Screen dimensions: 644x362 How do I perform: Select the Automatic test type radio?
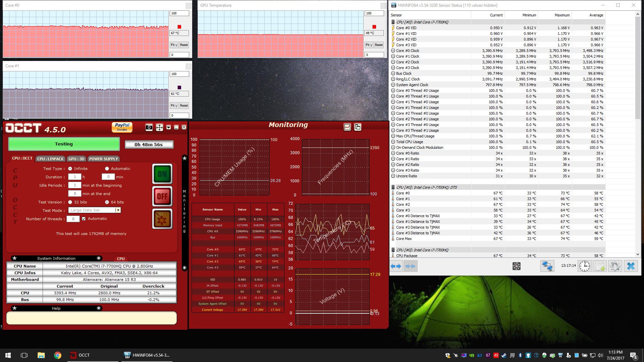click(x=107, y=169)
